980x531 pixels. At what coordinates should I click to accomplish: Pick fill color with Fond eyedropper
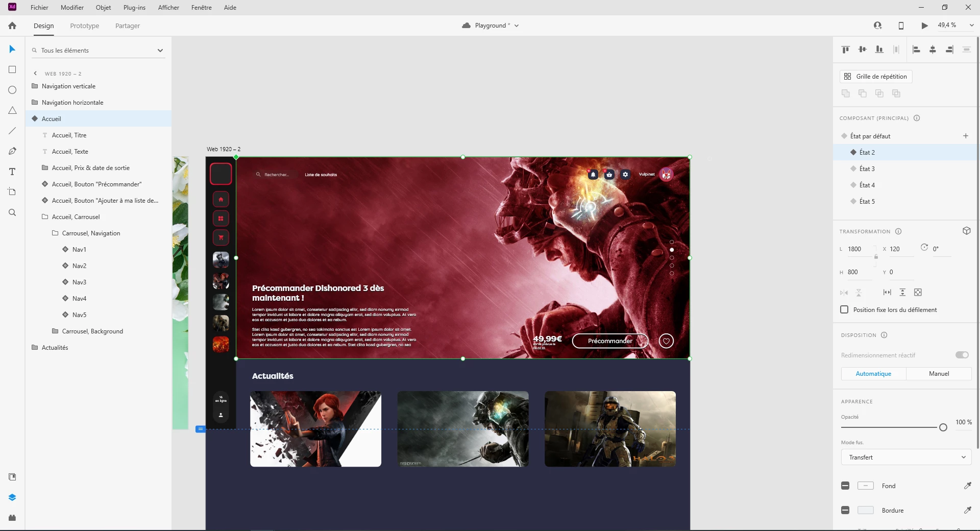(967, 486)
